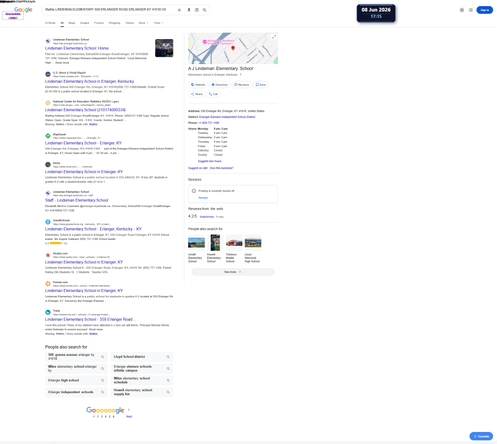Open 'Staff - Lindeman Elementary School' result
500x444 pixels.
coord(76,200)
